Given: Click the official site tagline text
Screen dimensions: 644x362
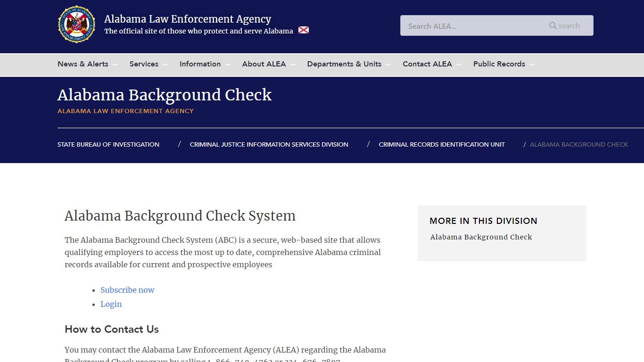Looking at the screenshot, I should coord(198,31).
